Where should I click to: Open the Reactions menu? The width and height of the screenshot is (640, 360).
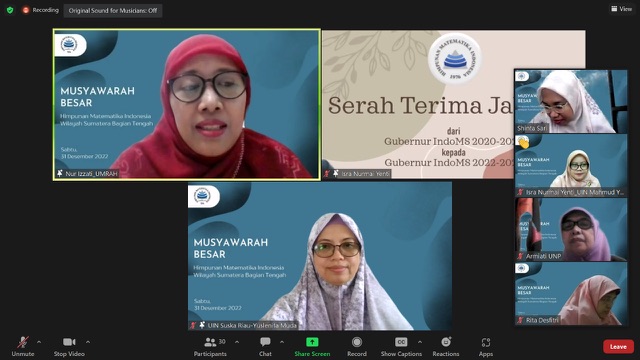click(446, 346)
